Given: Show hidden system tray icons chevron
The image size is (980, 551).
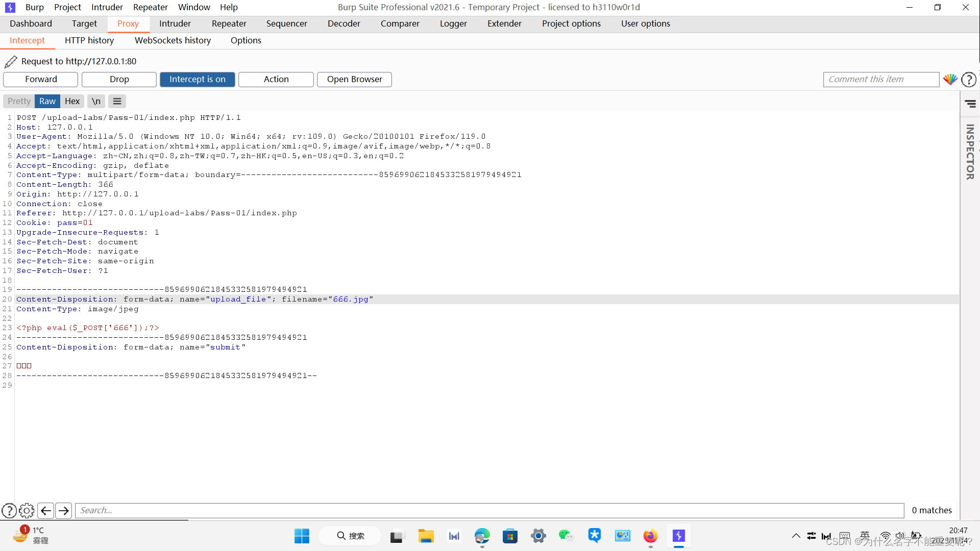Looking at the screenshot, I should click(x=796, y=536).
